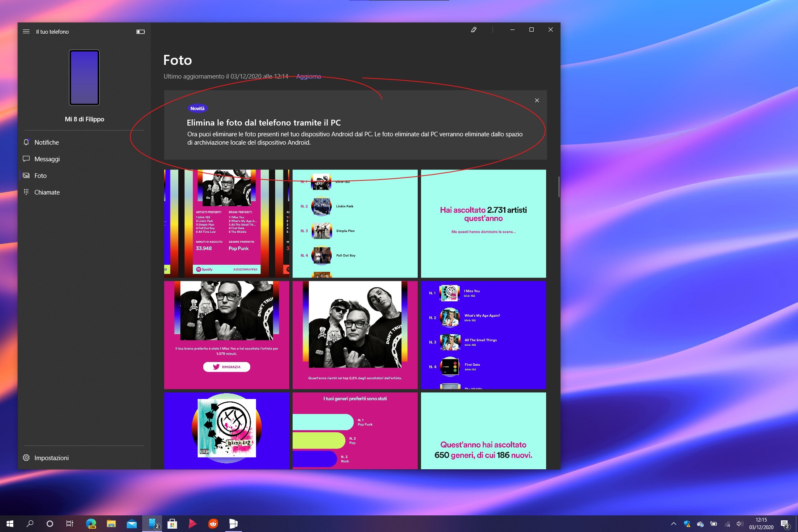Open the 'I tuoi generi preferiti' photo
The width and height of the screenshot is (798, 532).
[355, 431]
